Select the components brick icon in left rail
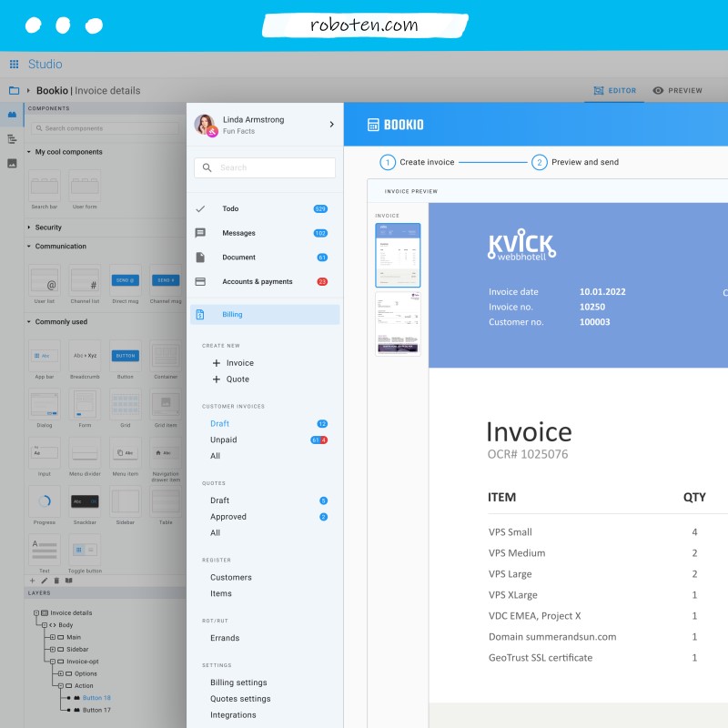This screenshot has height=728, width=728. pos(12,115)
